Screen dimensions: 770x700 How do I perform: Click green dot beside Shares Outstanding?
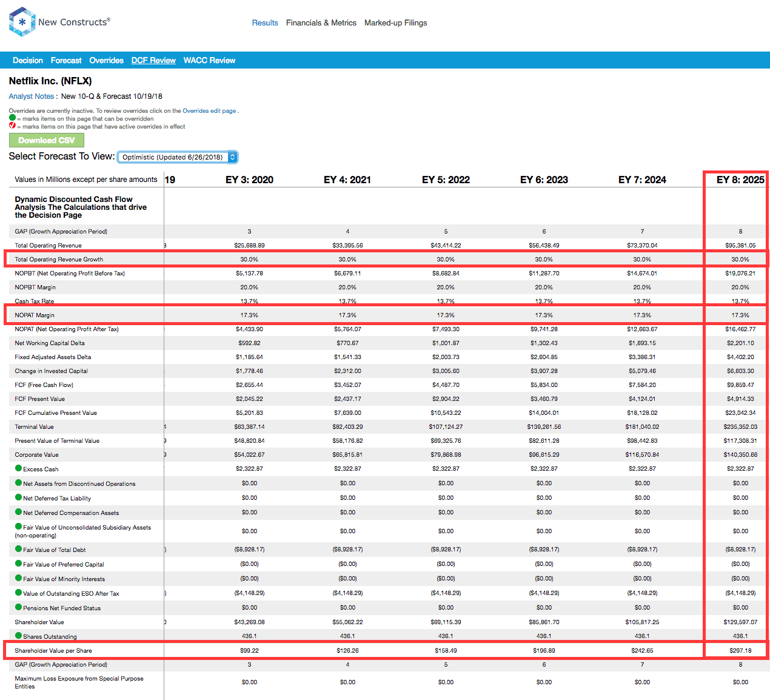pyautogui.click(x=18, y=636)
